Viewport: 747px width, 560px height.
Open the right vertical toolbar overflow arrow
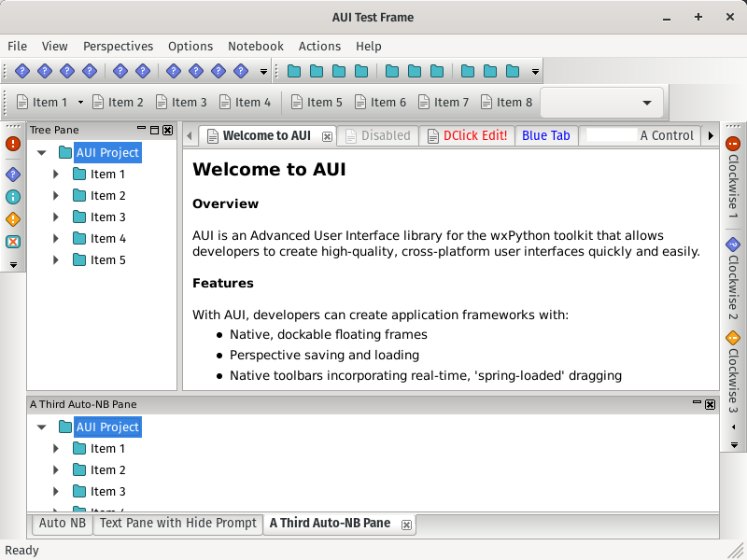coord(734,445)
